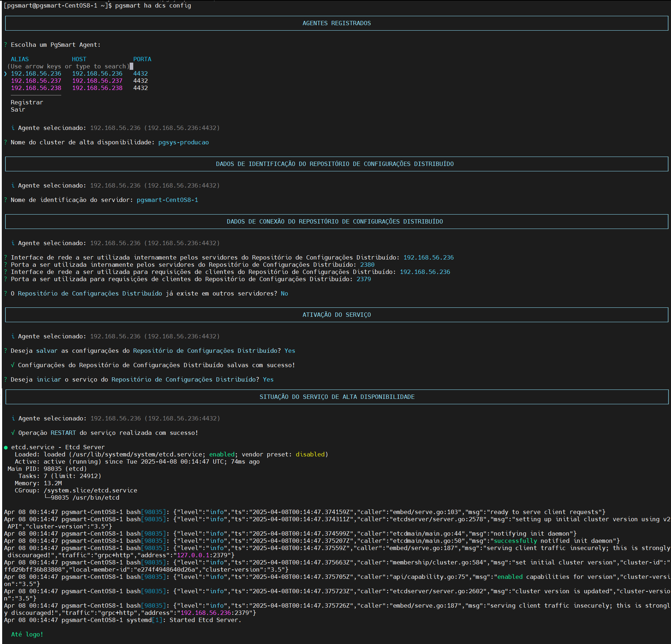Select the 192.168.56.237 agent alias row
671x644 pixels.
pos(79,81)
